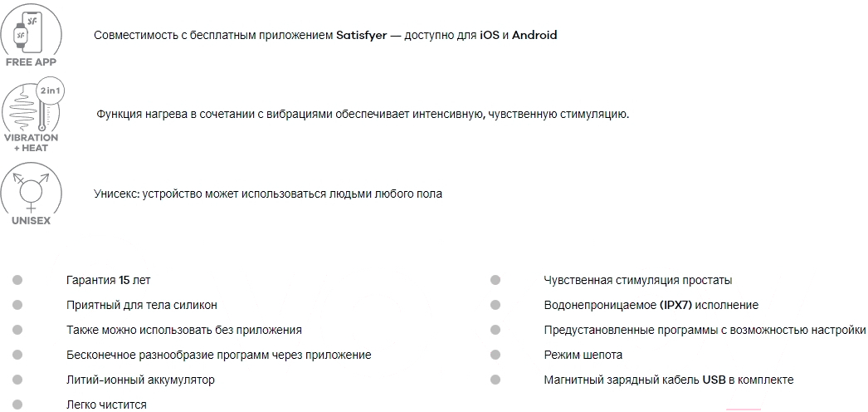Click the bullet next to "Литий-ионный аккумулятор"
The width and height of the screenshot is (868, 412).
coord(18,380)
